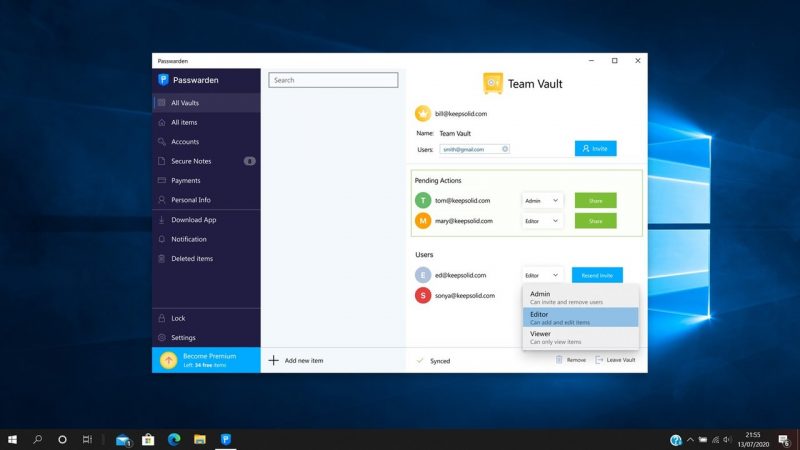Open Microsoft Store in taskbar
The width and height of the screenshot is (800, 450).
[x=148, y=439]
